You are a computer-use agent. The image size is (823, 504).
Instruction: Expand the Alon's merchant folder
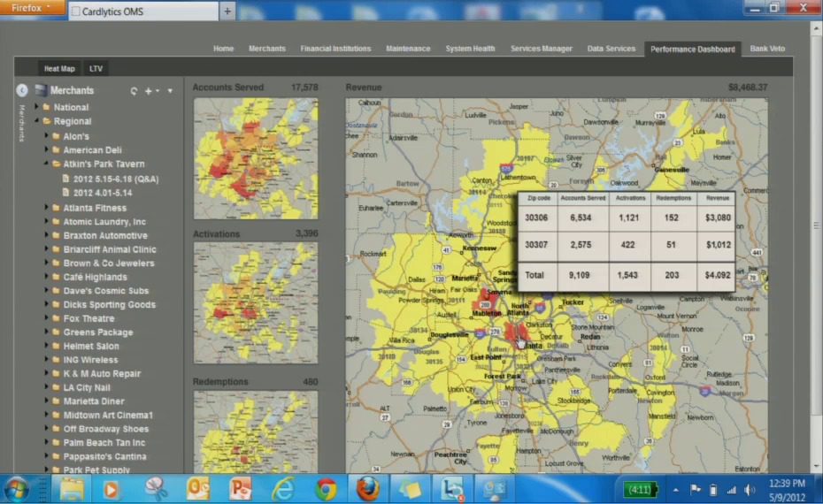[x=46, y=136]
